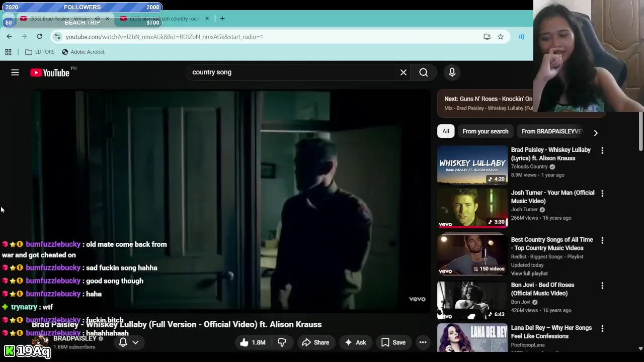Go back with the browser back arrow
Screen dimensions: 644x362
point(9,36)
